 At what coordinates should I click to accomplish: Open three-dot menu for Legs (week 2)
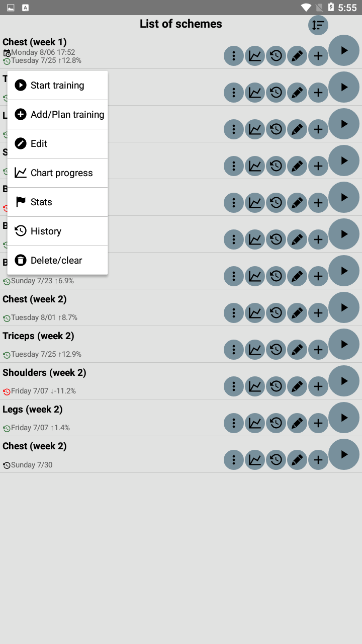(x=234, y=423)
